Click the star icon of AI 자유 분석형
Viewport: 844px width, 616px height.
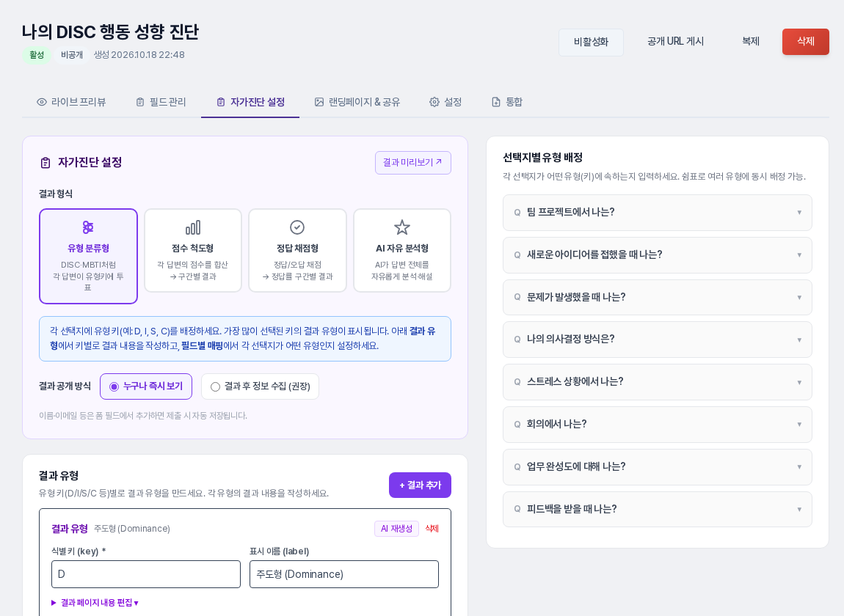tap(402, 227)
